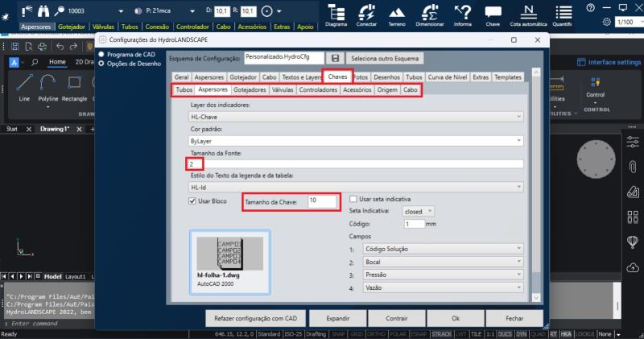Toggle the Usar Bloco checkbox

(x=192, y=201)
